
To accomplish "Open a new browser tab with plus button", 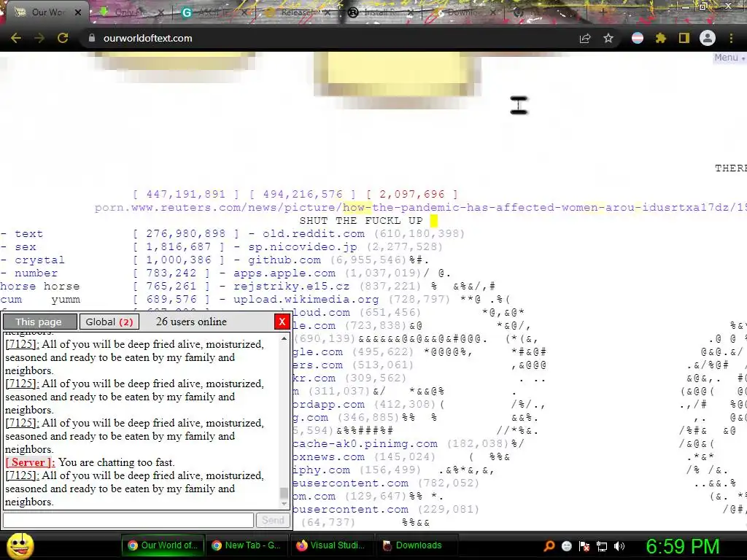I will coord(603,12).
